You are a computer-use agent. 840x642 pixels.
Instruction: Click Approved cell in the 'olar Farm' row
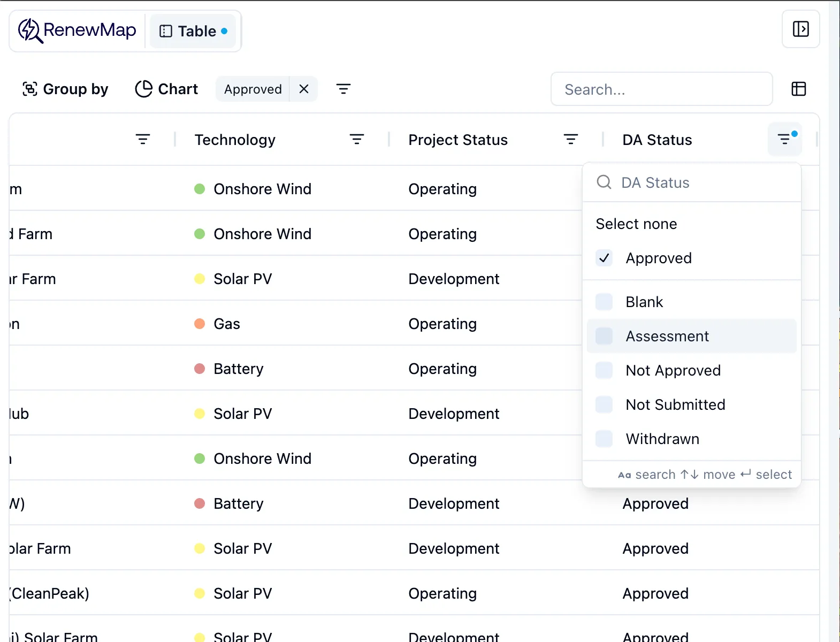[655, 548]
